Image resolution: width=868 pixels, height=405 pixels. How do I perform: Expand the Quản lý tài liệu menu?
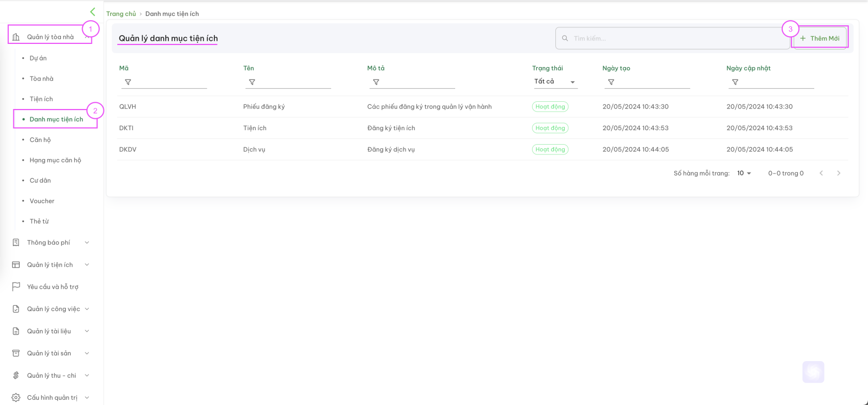pyautogui.click(x=87, y=331)
